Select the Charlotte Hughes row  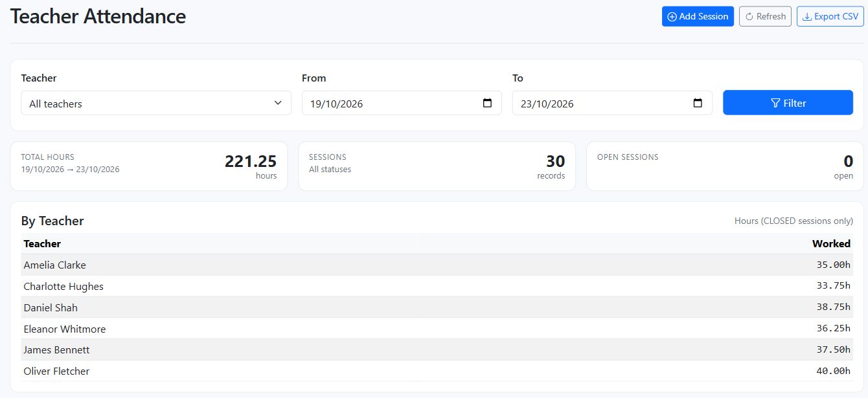click(437, 286)
